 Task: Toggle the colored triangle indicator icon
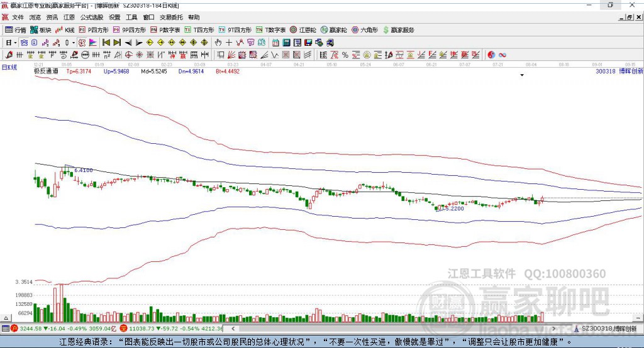click(x=93, y=43)
